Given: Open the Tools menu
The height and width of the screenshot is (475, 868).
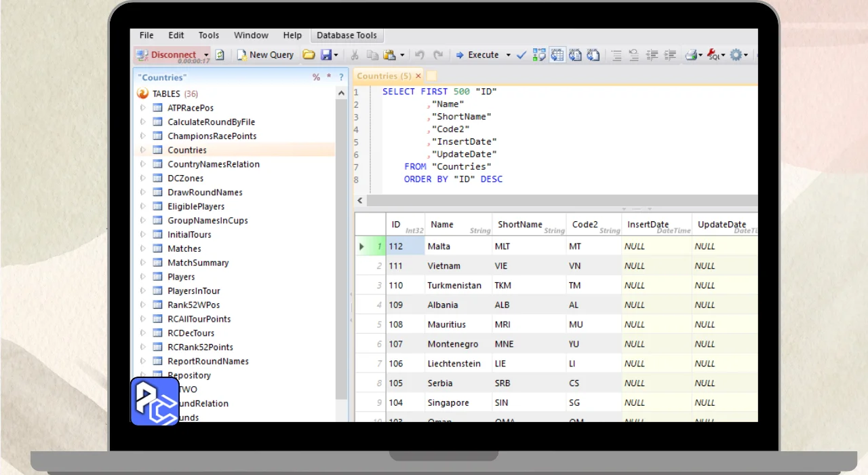Looking at the screenshot, I should pos(208,35).
